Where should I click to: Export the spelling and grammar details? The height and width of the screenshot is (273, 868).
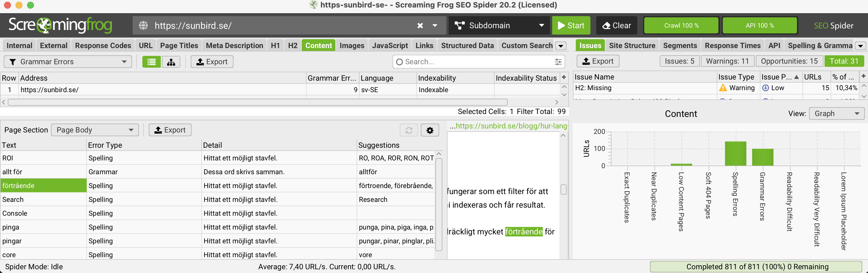(170, 130)
